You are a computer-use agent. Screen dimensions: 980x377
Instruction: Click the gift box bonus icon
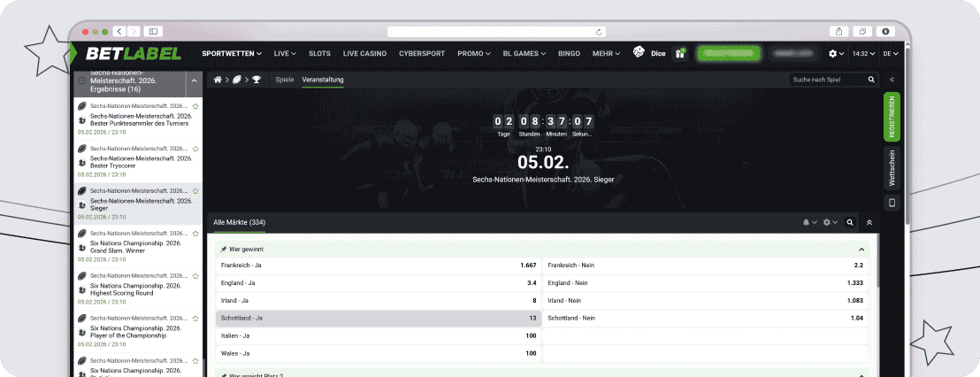point(680,53)
